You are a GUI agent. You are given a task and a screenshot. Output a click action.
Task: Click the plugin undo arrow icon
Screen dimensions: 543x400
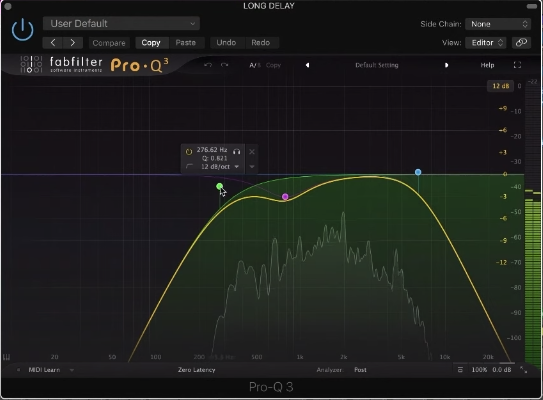(208, 65)
